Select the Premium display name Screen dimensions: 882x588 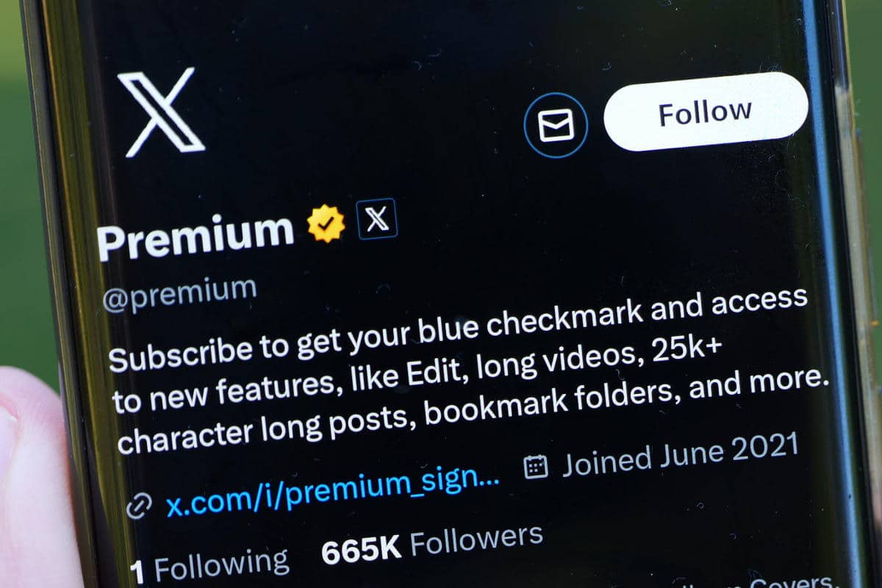tap(196, 236)
